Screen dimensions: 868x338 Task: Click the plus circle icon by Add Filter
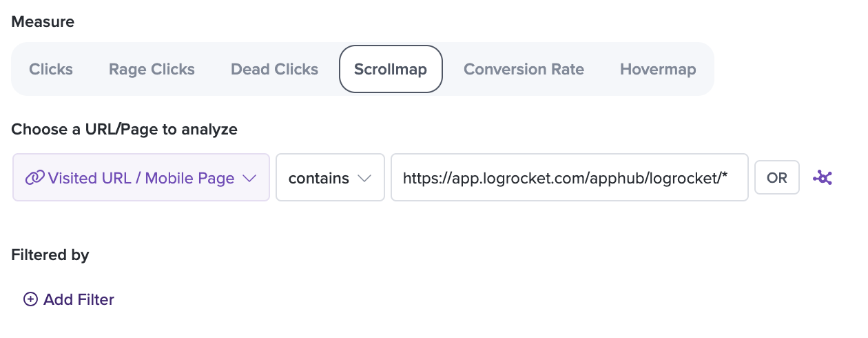(x=30, y=299)
